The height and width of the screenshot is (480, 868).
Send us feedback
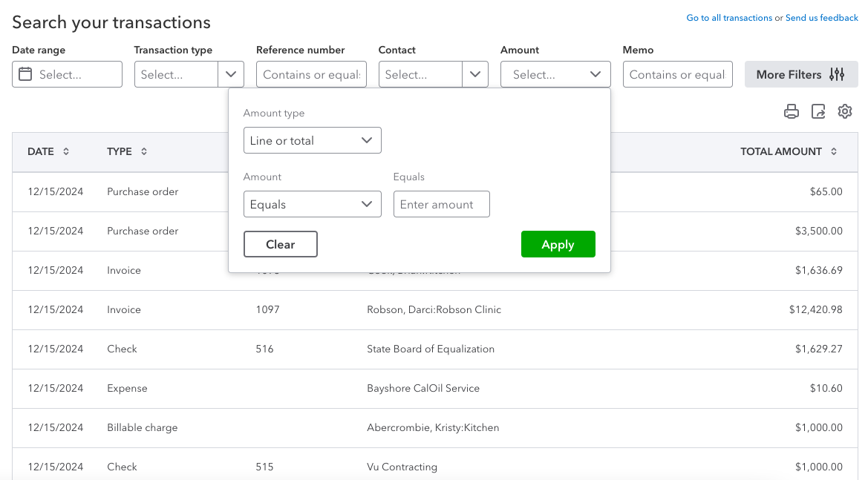[822, 17]
